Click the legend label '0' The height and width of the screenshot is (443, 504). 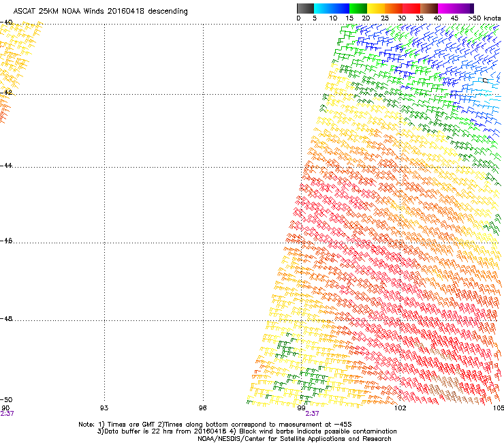pyautogui.click(x=298, y=18)
